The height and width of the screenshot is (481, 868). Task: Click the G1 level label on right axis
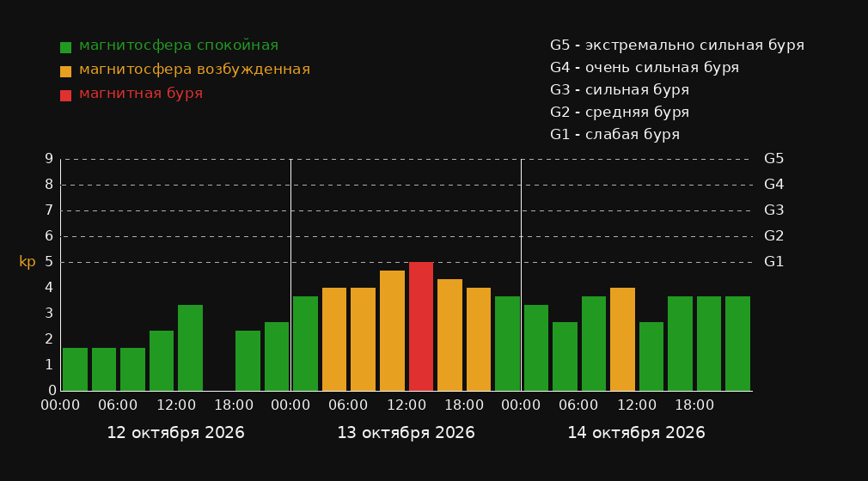773,262
